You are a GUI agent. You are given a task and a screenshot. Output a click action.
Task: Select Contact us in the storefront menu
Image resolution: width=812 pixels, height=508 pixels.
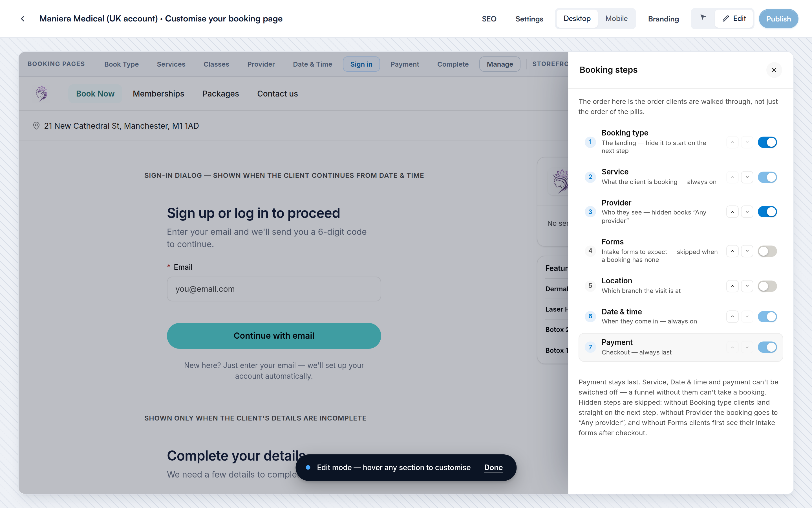pos(277,94)
